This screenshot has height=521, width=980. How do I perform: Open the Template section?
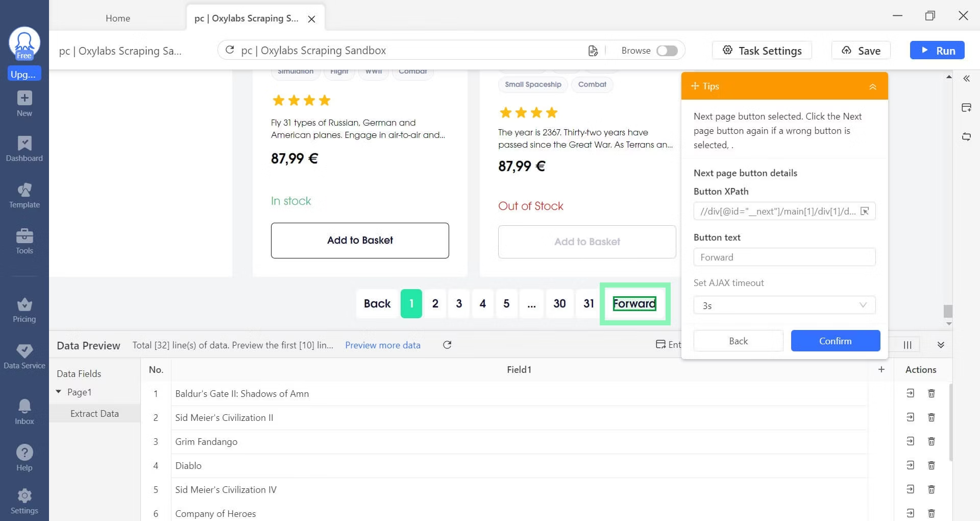coord(24,196)
